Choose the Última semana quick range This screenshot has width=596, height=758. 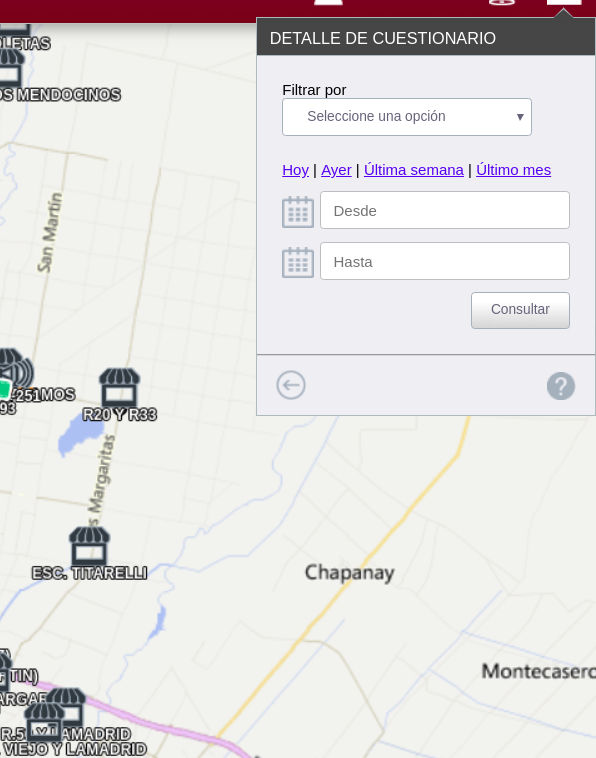click(414, 170)
